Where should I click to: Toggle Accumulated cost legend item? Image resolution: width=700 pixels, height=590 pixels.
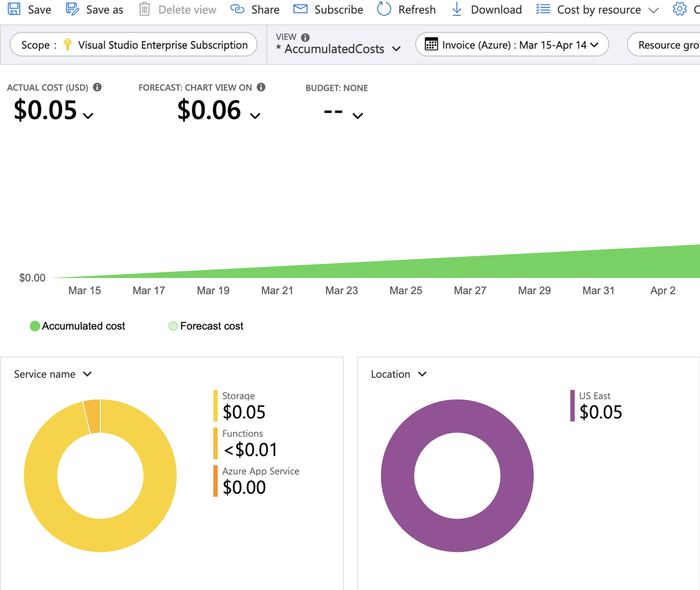tap(78, 326)
